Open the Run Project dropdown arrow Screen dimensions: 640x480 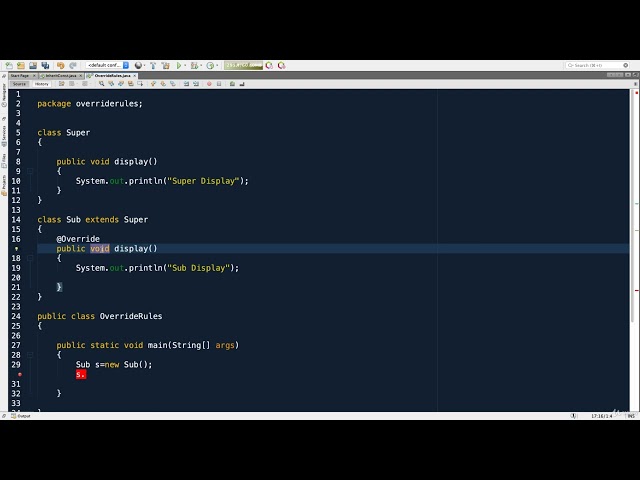click(185, 65)
